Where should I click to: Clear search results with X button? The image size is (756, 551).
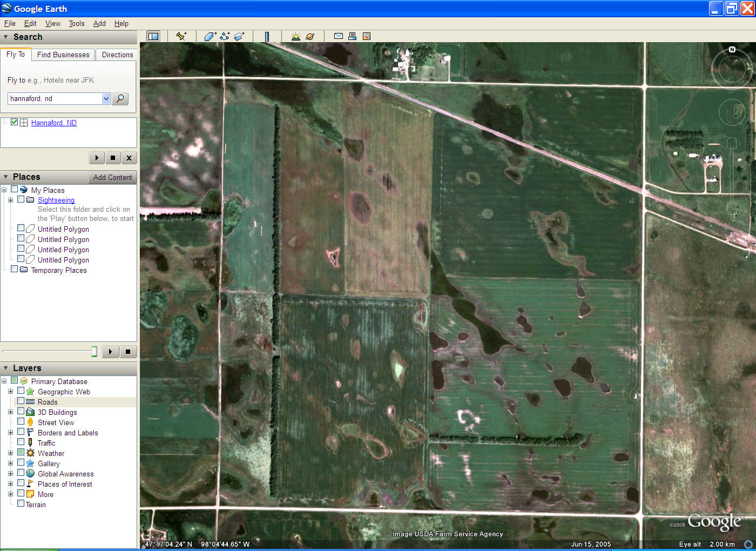(x=129, y=158)
